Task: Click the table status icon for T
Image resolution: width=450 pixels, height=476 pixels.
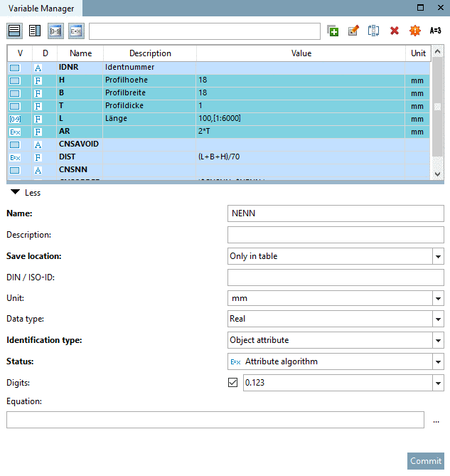Action: click(14, 106)
